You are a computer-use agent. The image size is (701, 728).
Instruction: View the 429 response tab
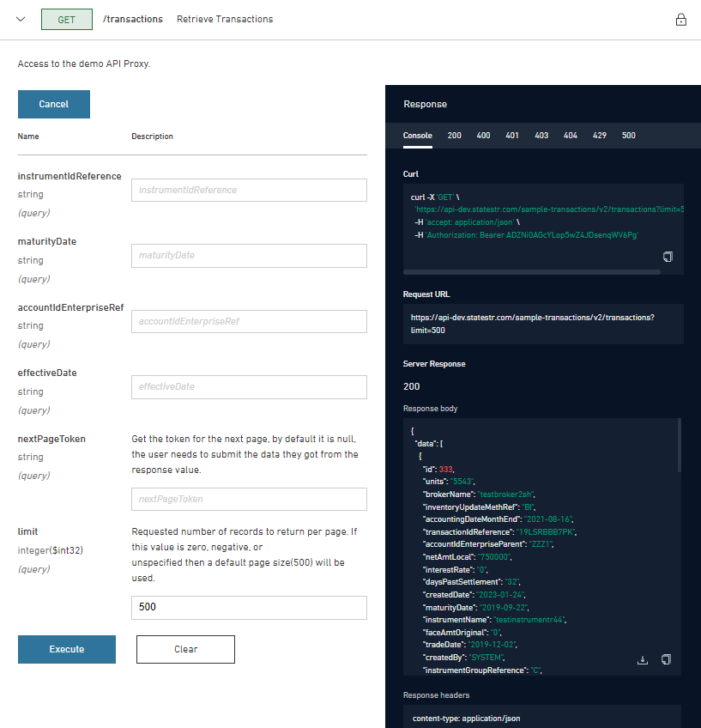click(x=600, y=136)
